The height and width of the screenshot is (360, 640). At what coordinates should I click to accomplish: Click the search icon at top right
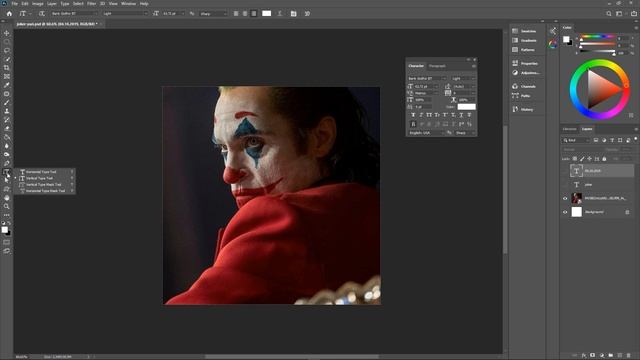(x=609, y=13)
